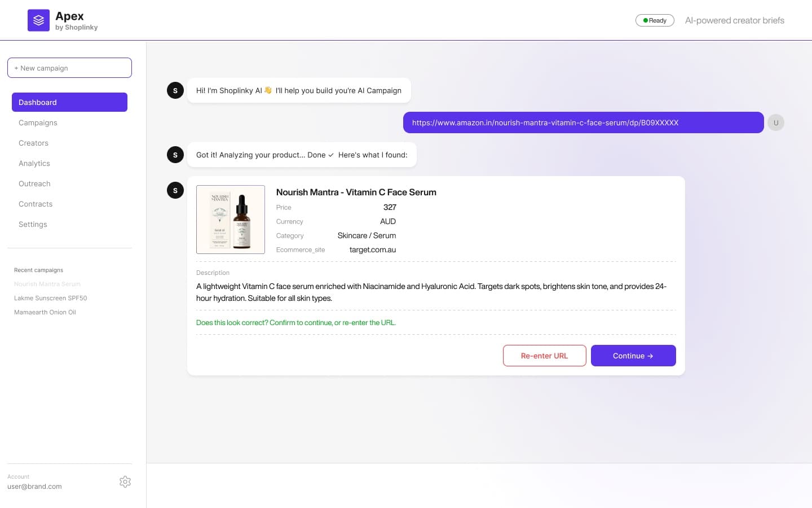This screenshot has height=508, width=812.
Task: Click the product description paragraph
Action: [431, 292]
